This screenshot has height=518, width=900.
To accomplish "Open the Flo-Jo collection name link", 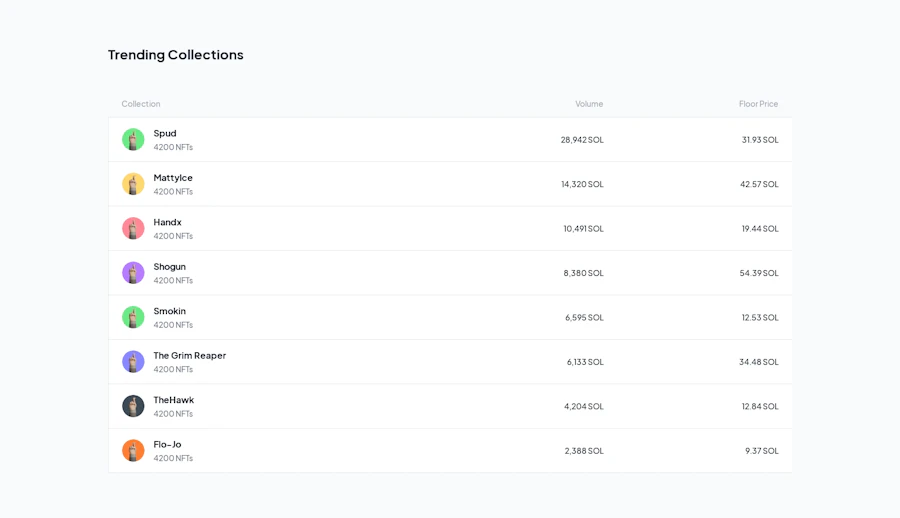I will [x=167, y=444].
